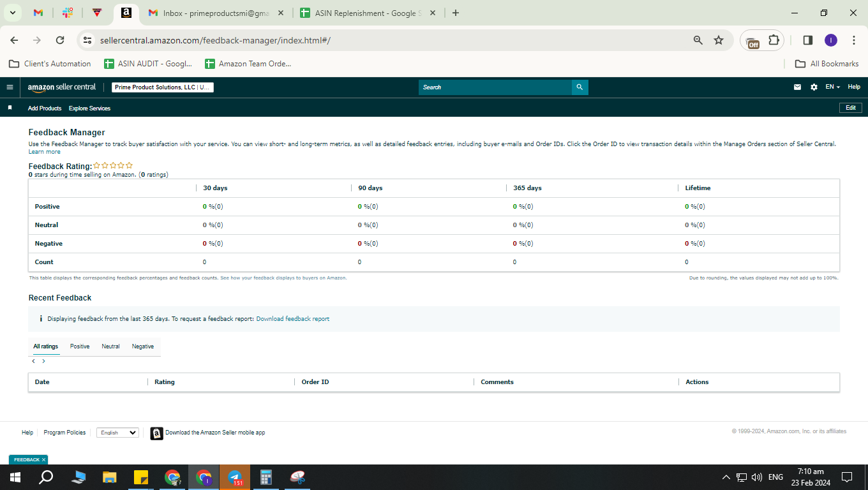Image resolution: width=868 pixels, height=490 pixels.
Task: Open Telegram from the taskbar
Action: pos(235,477)
